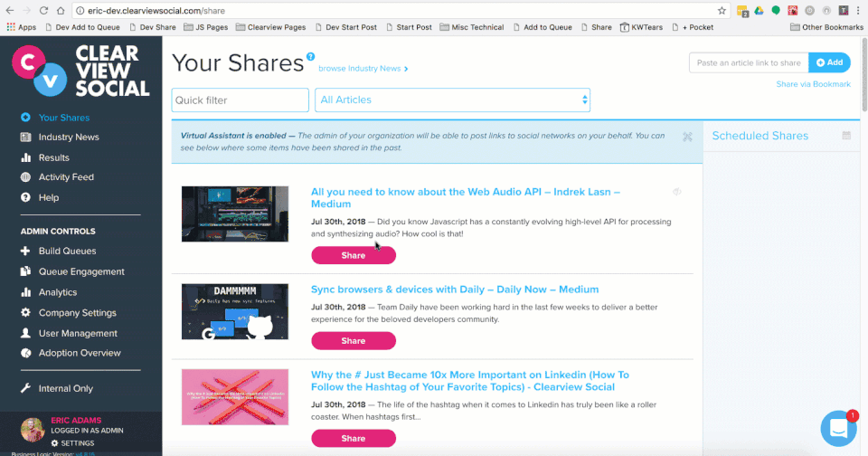Screen dimensions: 868x456
Task: Go back in browser history
Action: tap(10, 11)
